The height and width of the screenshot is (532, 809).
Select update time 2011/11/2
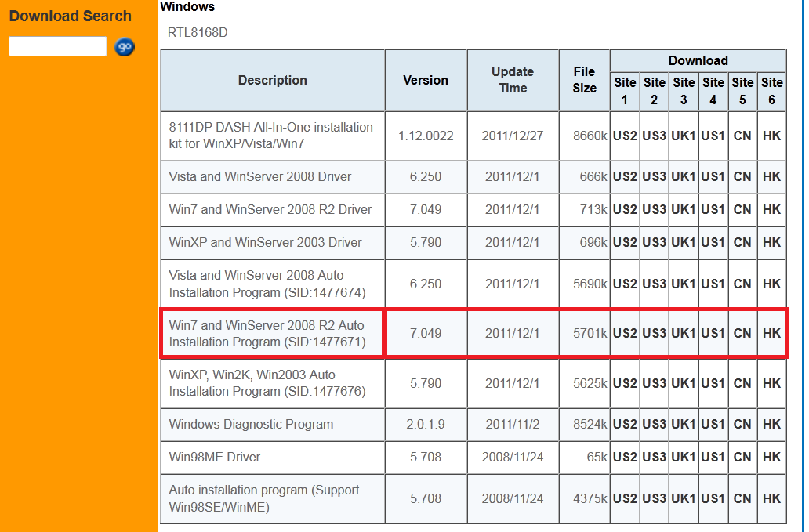pyautogui.click(x=513, y=424)
